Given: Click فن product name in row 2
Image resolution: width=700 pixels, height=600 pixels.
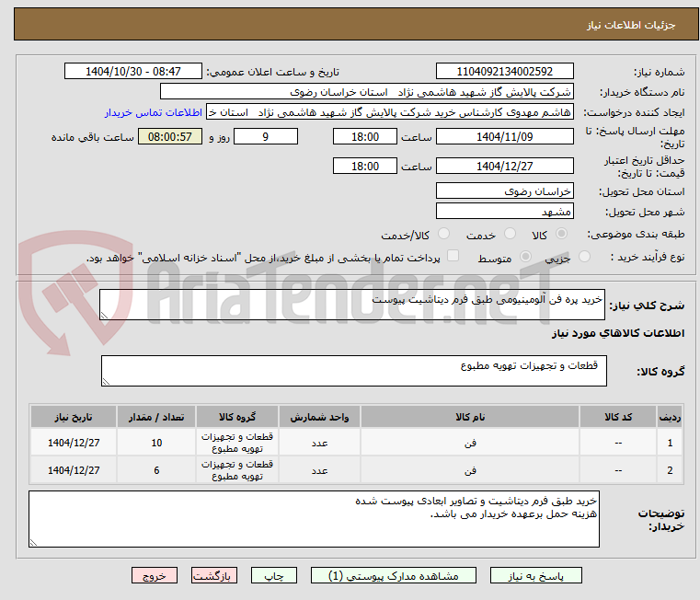Looking at the screenshot, I should pos(470,470).
